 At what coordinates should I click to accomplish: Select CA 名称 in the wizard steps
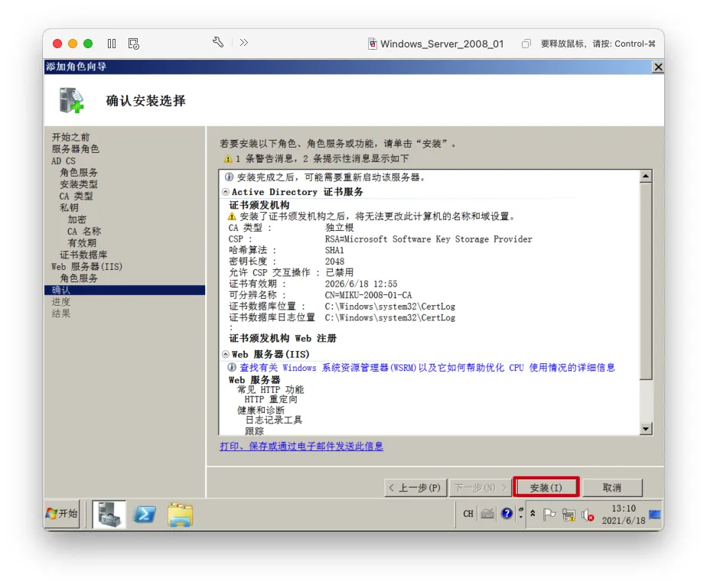pyautogui.click(x=84, y=231)
